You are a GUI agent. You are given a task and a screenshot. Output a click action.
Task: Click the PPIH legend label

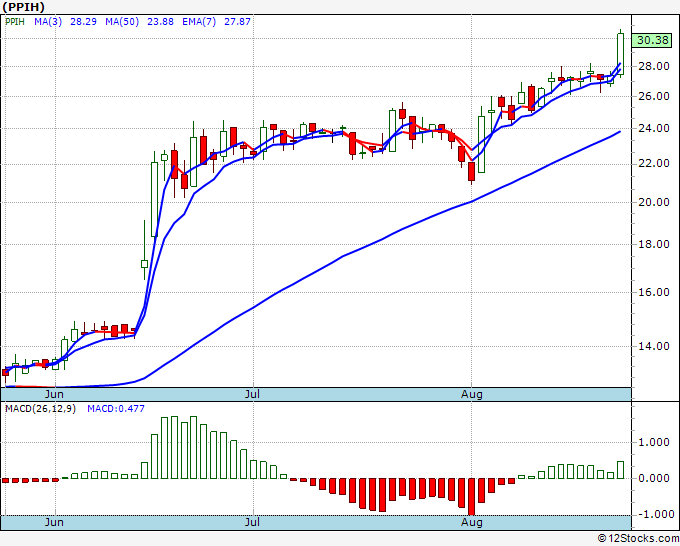click(15, 22)
